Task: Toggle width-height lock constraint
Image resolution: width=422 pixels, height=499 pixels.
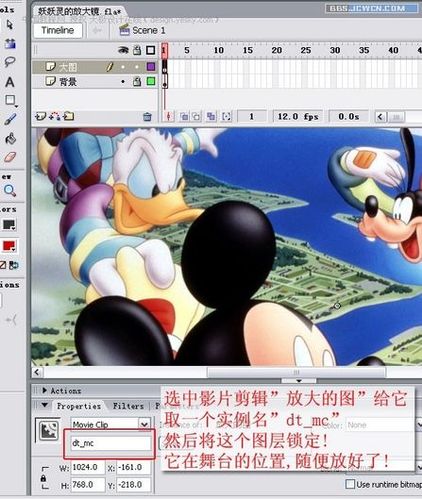Action: point(43,478)
